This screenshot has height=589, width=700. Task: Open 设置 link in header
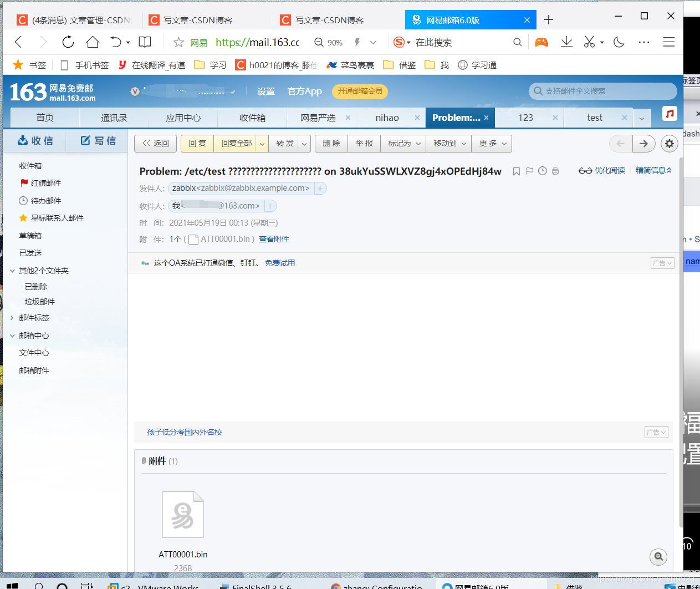tap(266, 92)
